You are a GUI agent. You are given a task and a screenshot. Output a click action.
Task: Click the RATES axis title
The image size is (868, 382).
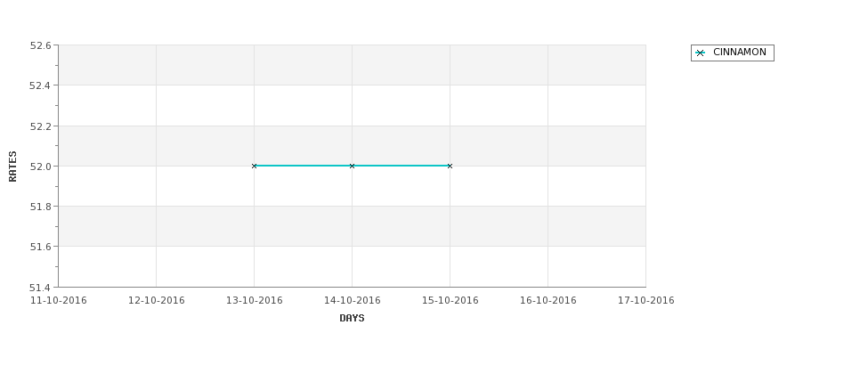click(12, 167)
